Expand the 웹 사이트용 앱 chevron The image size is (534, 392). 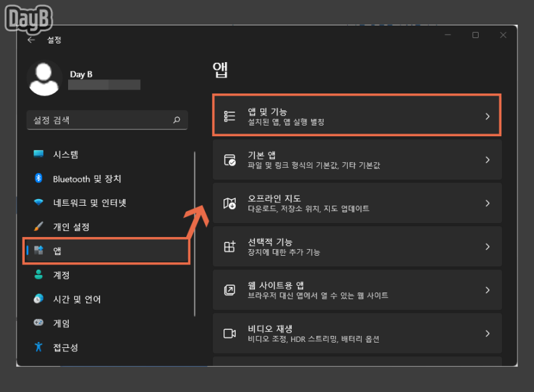click(x=487, y=290)
